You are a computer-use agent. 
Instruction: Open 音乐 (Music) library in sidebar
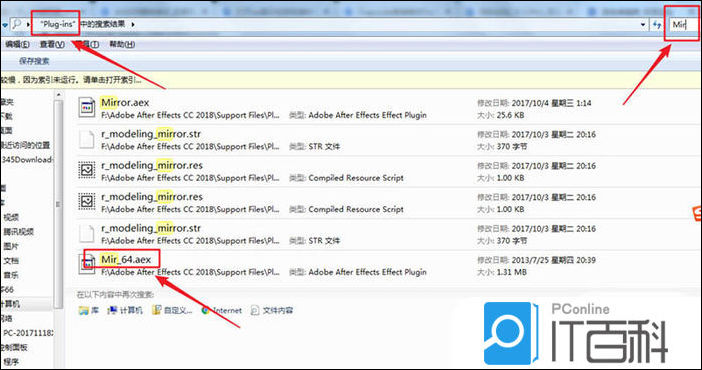(x=11, y=275)
